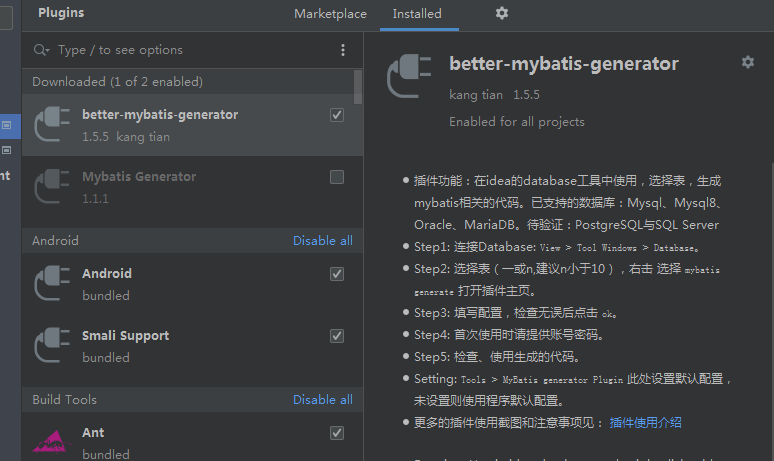Enable the Mybatis Generator plugin checkbox
Viewport: 774px width, 461px height.
(337, 177)
